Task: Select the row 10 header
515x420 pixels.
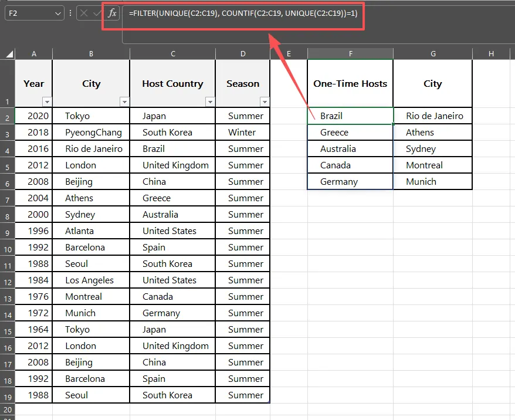Action: coord(7,248)
